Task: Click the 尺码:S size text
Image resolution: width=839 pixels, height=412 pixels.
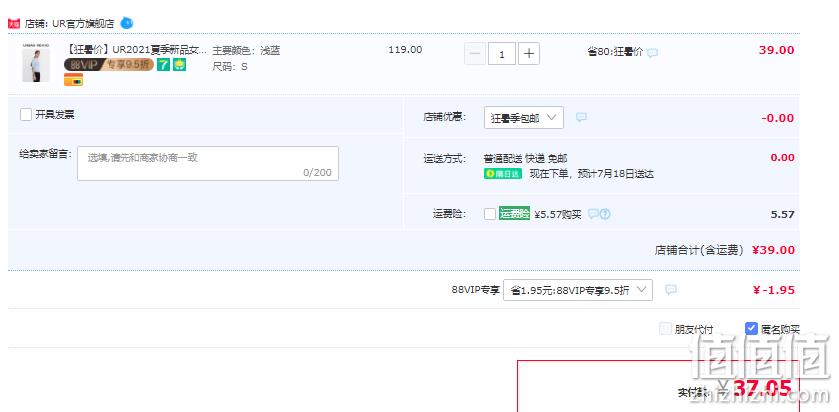Action: tap(230, 67)
